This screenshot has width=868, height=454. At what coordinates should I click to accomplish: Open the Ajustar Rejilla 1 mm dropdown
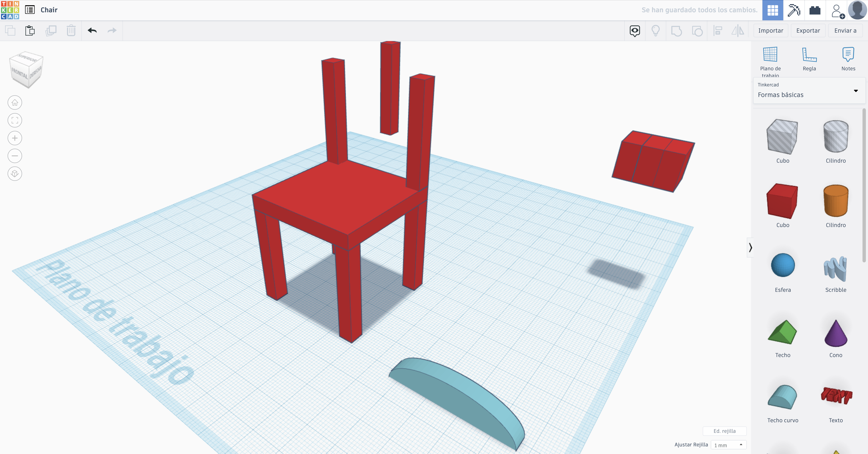click(x=729, y=445)
